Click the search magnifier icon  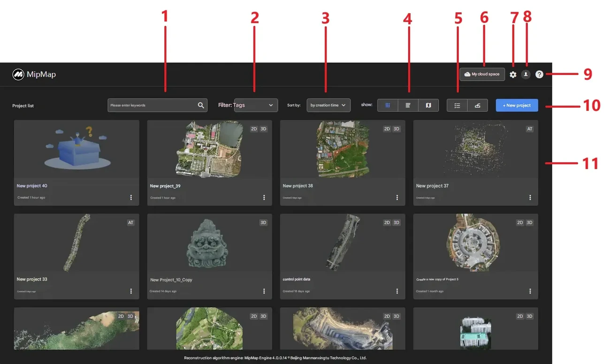[201, 105]
